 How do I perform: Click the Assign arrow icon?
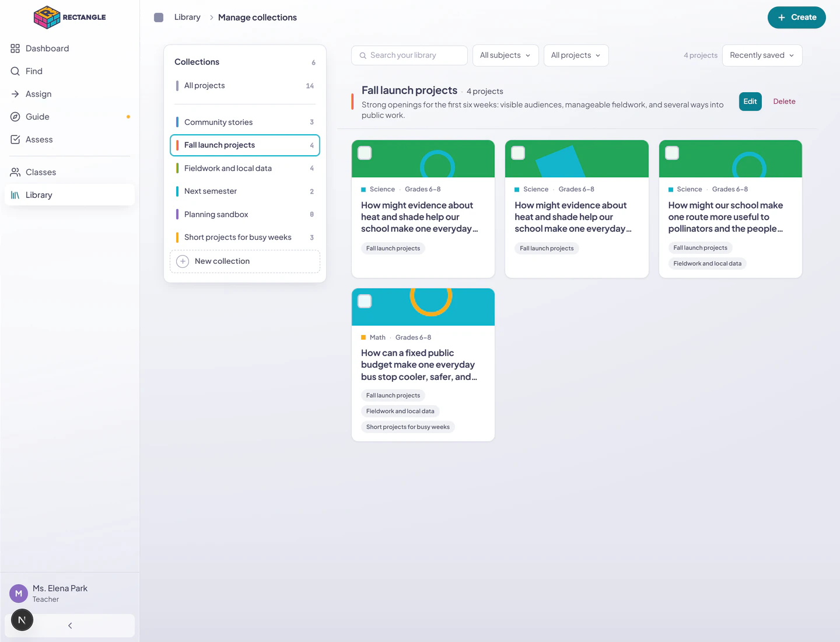[x=15, y=94]
